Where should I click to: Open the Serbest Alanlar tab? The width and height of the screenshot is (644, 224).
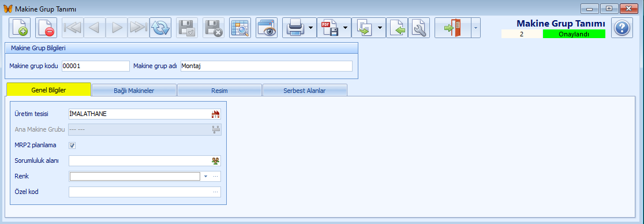[x=305, y=91]
